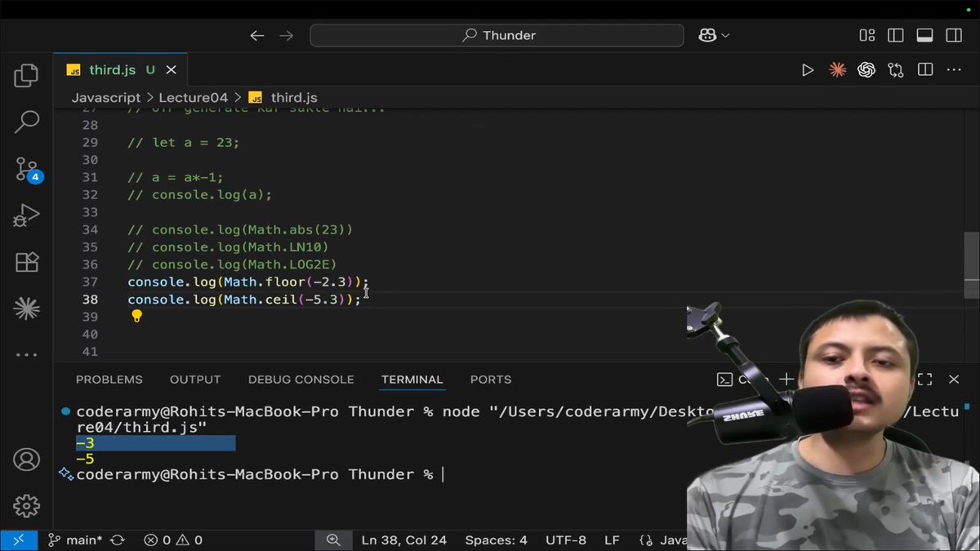Switch to the PROBLEMS panel tab
The height and width of the screenshot is (551, 980).
tap(109, 380)
